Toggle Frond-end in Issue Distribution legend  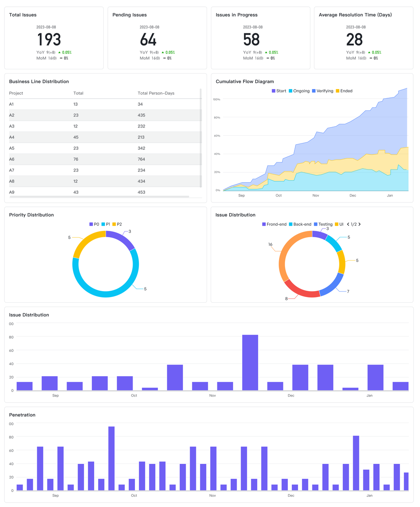tap(274, 224)
